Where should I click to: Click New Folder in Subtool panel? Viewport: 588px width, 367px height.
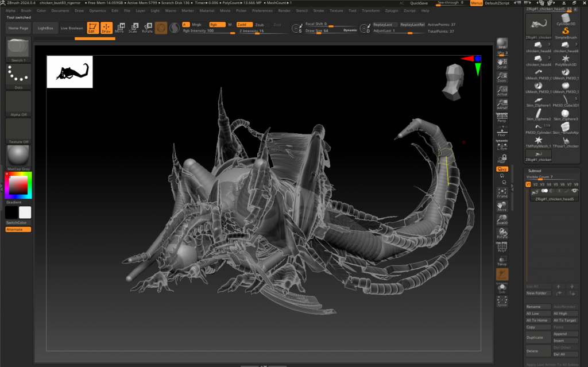point(538,293)
